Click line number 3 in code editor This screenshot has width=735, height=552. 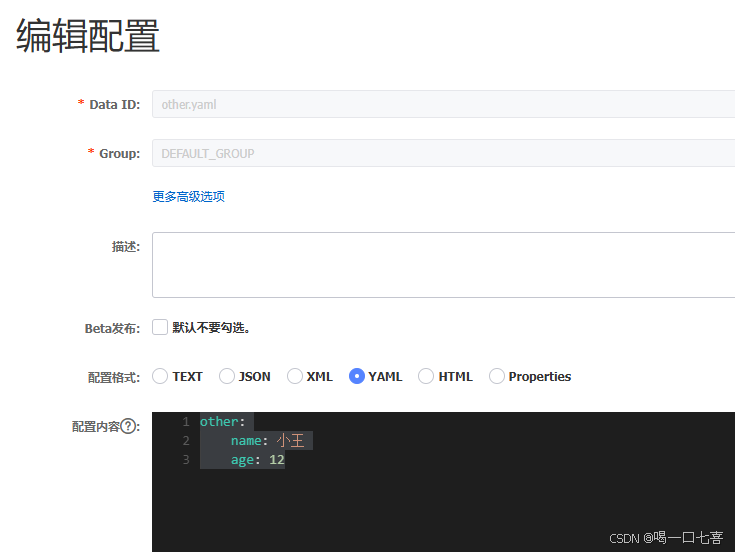point(186,460)
